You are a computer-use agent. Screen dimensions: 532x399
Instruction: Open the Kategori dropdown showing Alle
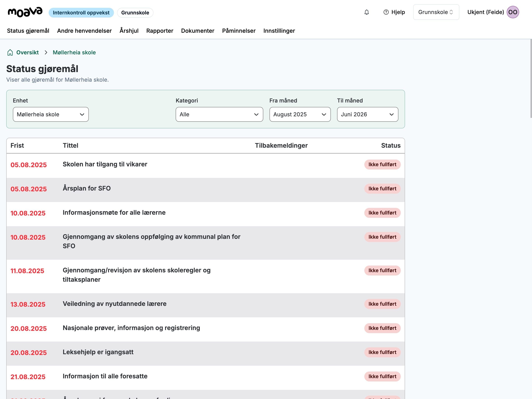click(219, 114)
